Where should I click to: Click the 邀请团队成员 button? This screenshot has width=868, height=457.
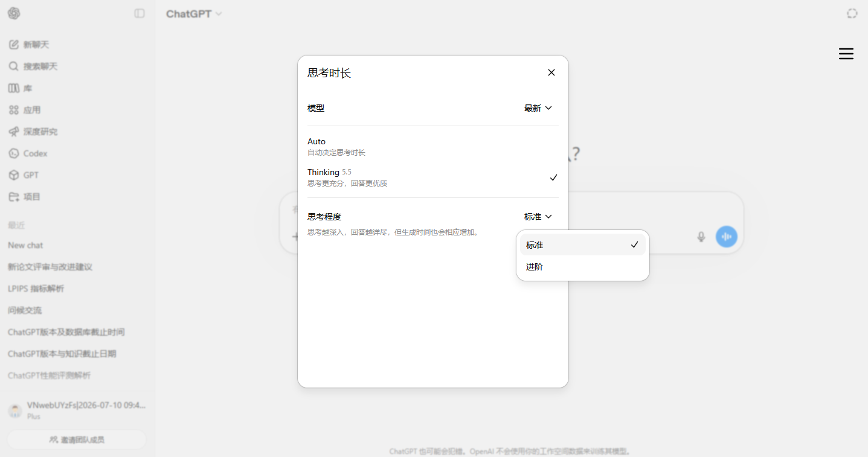(x=77, y=439)
